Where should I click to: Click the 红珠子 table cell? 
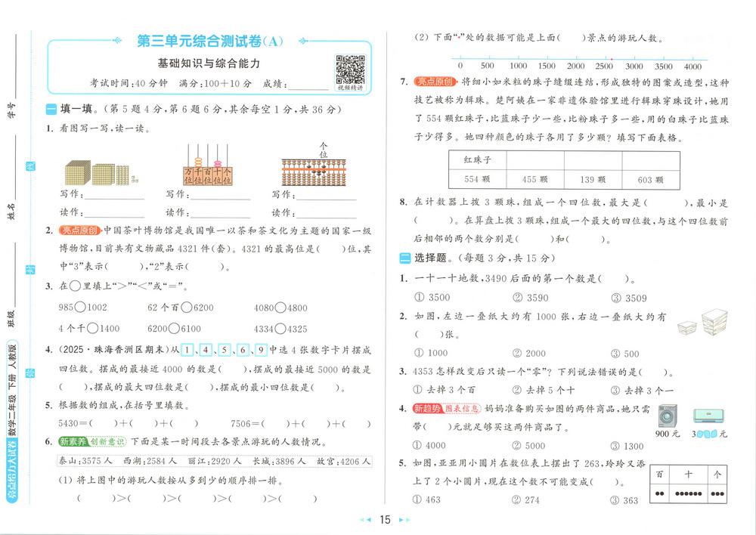[477, 159]
